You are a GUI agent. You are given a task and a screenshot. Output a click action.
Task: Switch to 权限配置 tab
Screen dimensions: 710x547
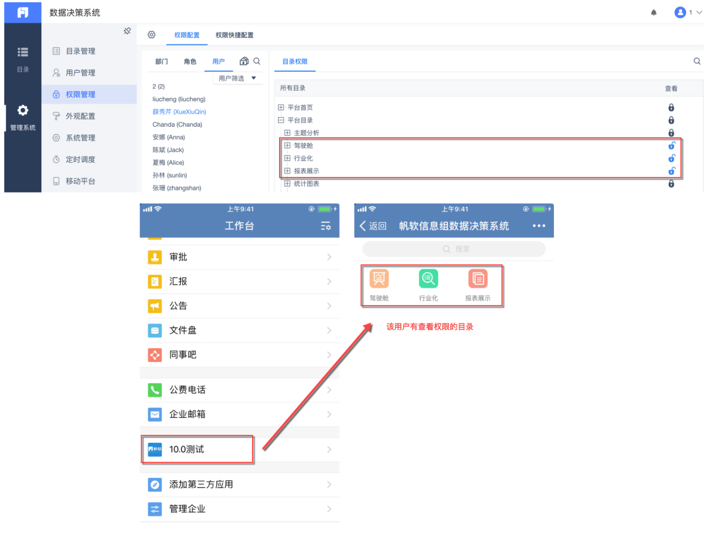tap(187, 35)
